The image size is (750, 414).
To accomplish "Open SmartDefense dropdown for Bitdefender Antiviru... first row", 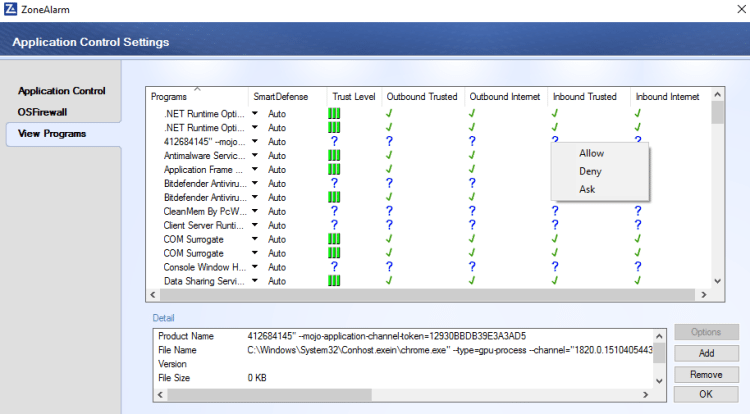I will click(255, 183).
